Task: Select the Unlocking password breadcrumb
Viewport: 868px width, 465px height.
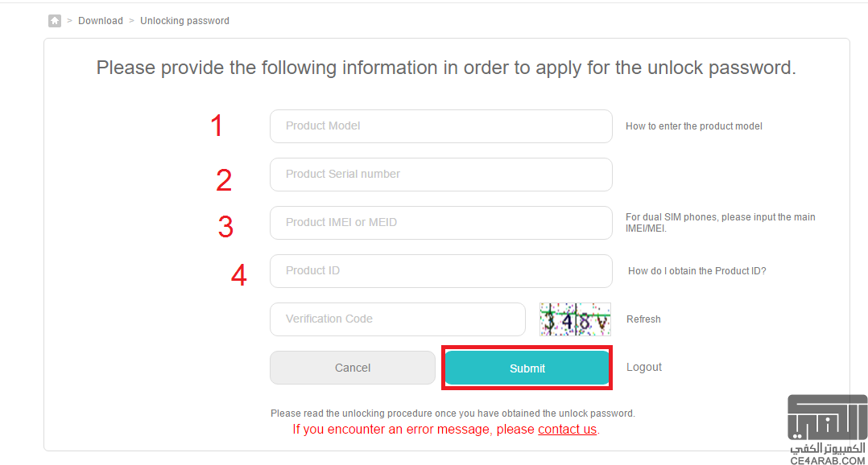Action: (184, 21)
